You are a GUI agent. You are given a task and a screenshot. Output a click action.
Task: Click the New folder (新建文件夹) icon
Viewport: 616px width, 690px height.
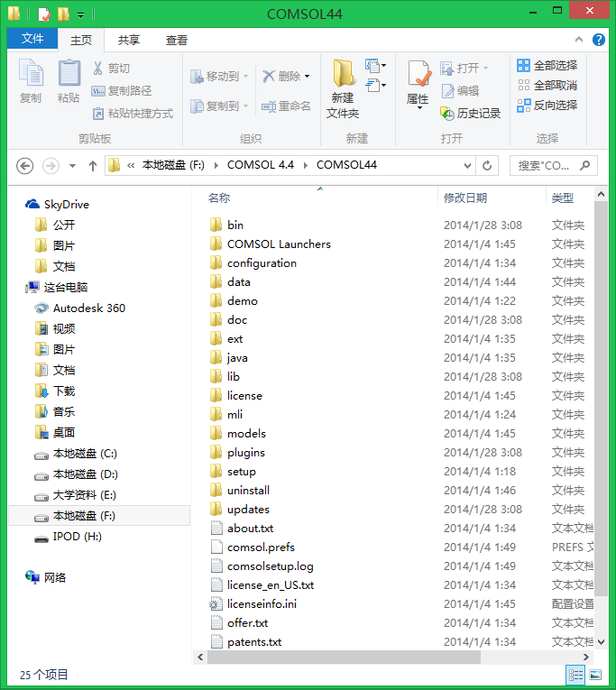(343, 73)
